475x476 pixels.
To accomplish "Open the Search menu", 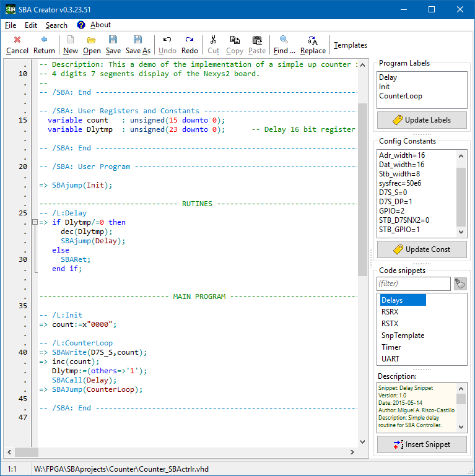I will coord(56,25).
